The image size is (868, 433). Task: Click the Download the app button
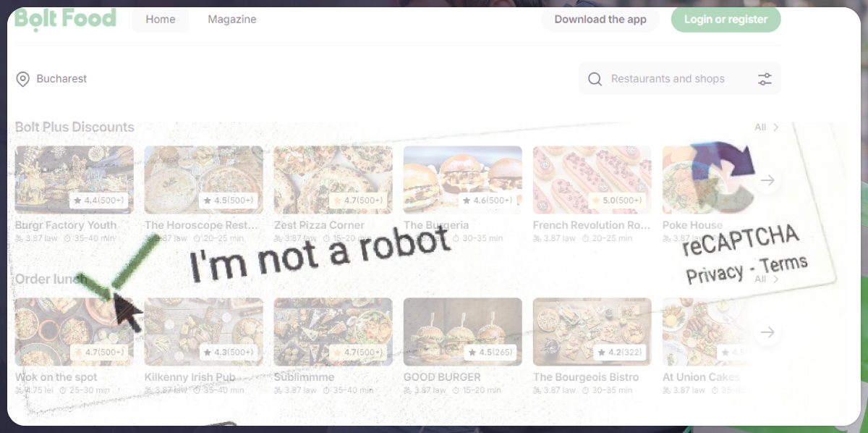point(600,20)
